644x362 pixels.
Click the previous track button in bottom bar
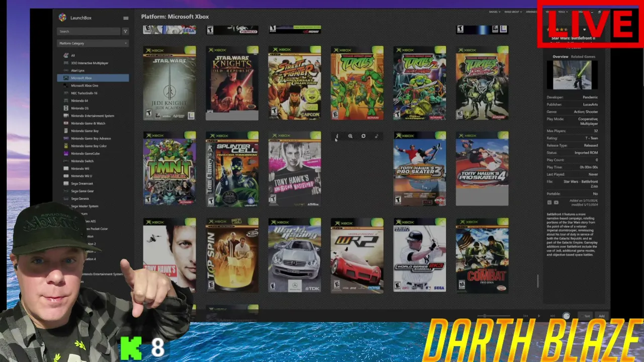pos(526,316)
